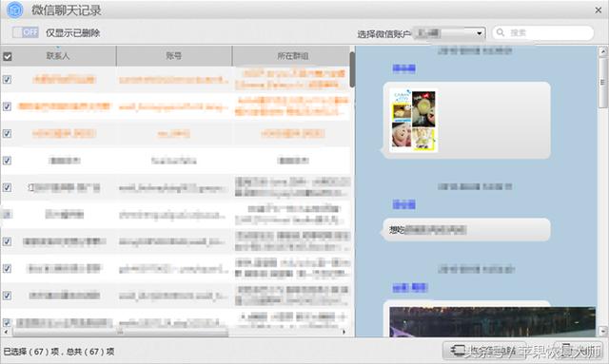Viewport: 609px width, 364px height.
Task: Click the chat panel scroll-down arrow
Action: coord(602,331)
